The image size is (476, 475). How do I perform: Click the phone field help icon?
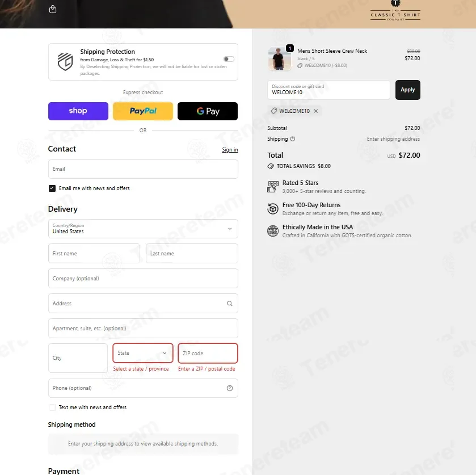click(230, 388)
